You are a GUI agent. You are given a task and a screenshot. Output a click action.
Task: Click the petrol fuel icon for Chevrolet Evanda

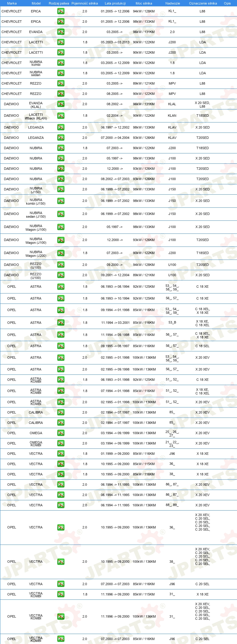point(61,32)
